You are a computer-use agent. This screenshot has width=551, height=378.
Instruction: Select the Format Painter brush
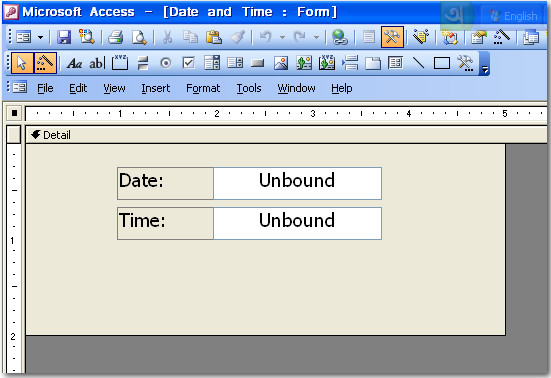click(x=238, y=37)
